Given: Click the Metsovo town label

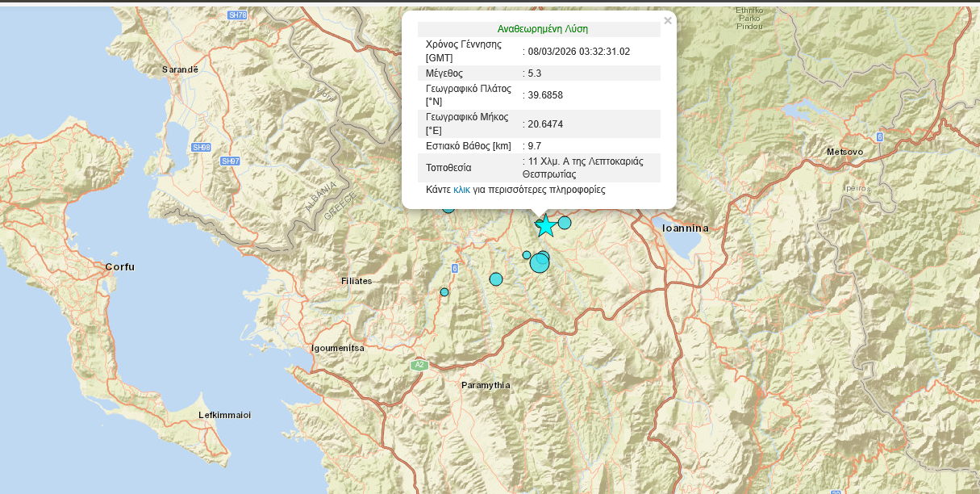Looking at the screenshot, I should (x=844, y=152).
